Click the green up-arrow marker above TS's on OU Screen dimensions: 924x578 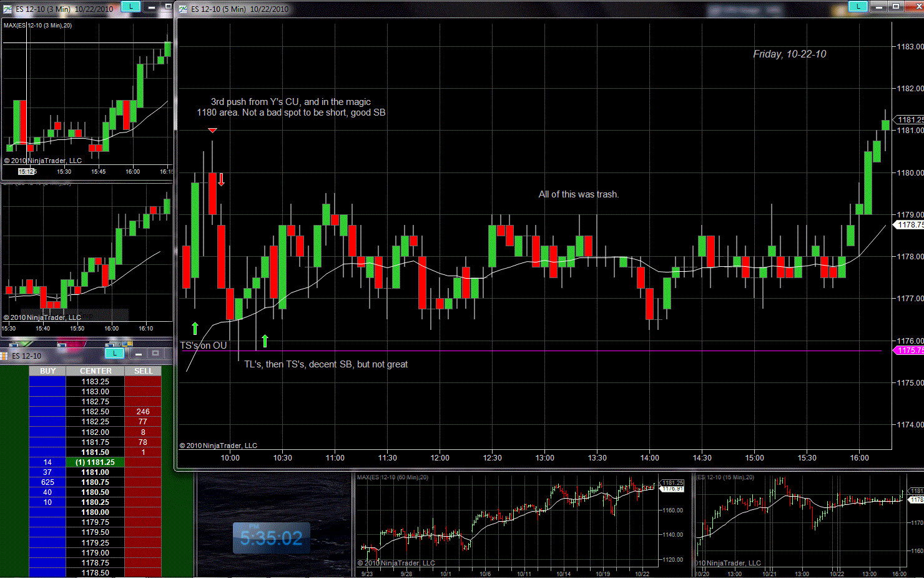195,328
